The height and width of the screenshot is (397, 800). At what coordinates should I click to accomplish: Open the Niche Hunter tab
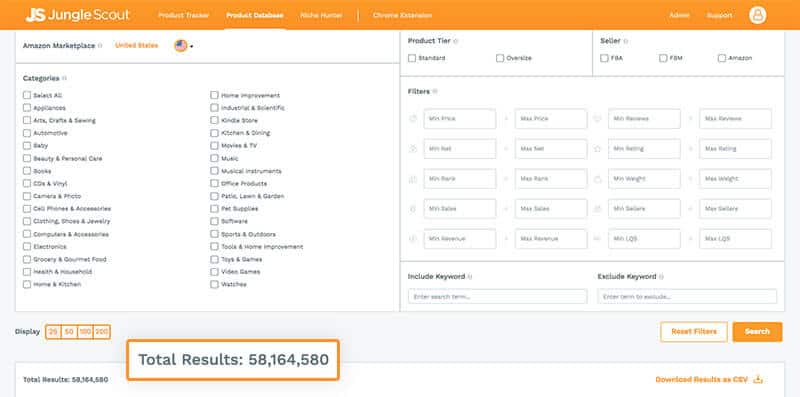[321, 15]
